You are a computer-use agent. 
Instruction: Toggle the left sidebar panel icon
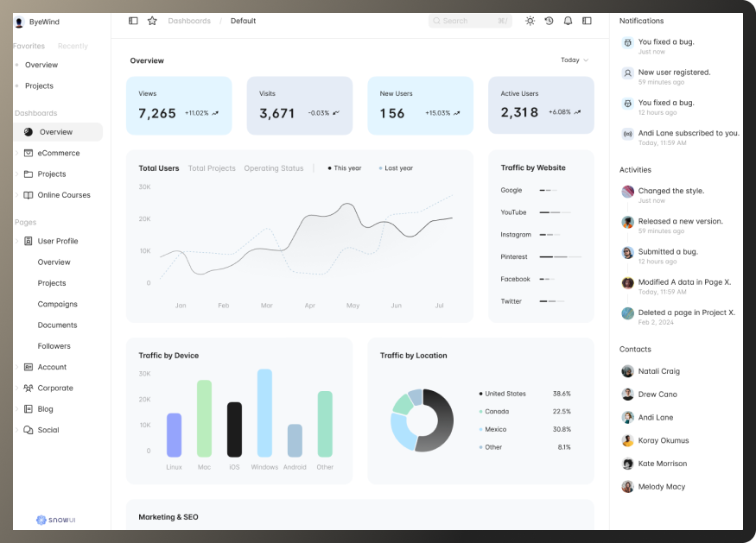click(133, 21)
